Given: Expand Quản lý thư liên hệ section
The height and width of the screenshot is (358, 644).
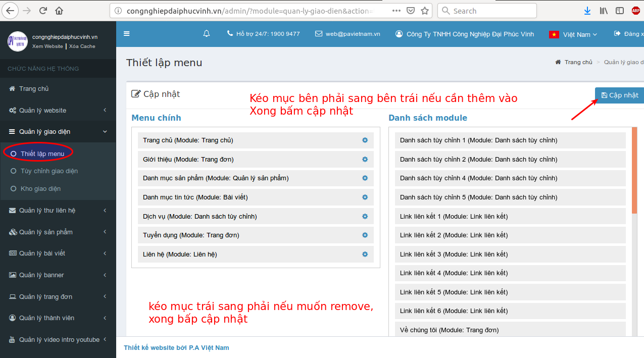Looking at the screenshot, I should tap(58, 211).
